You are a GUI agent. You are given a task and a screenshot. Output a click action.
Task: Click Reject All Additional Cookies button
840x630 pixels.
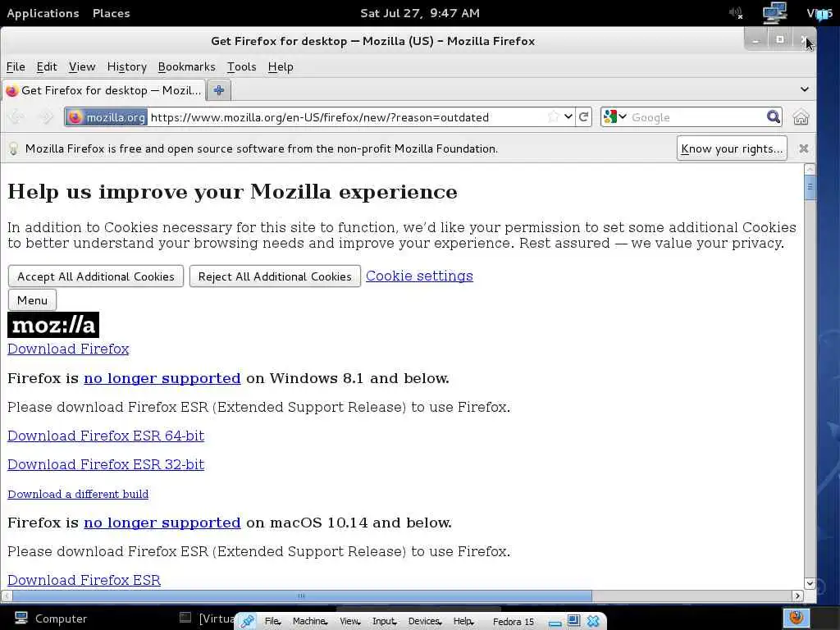point(275,276)
